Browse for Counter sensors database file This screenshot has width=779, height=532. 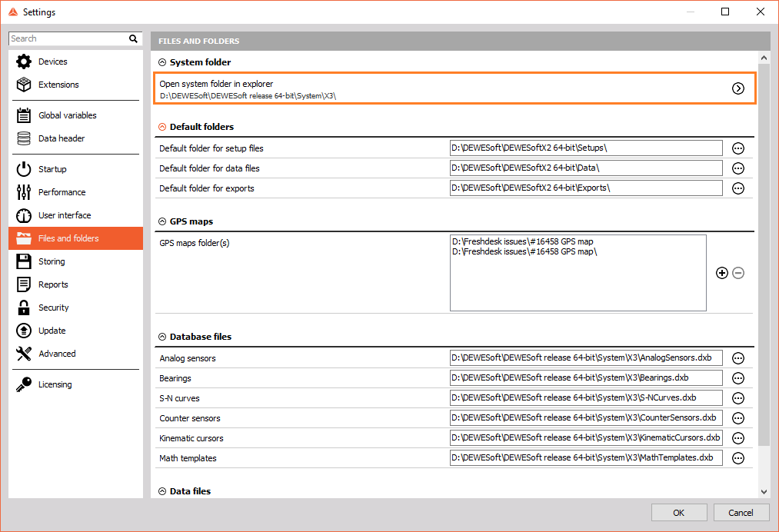click(738, 418)
